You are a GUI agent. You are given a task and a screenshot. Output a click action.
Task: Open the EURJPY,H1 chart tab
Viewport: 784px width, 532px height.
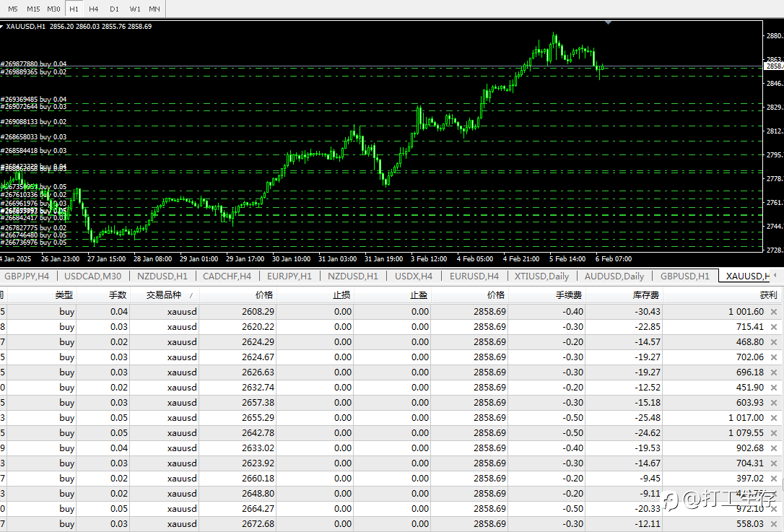[289, 276]
